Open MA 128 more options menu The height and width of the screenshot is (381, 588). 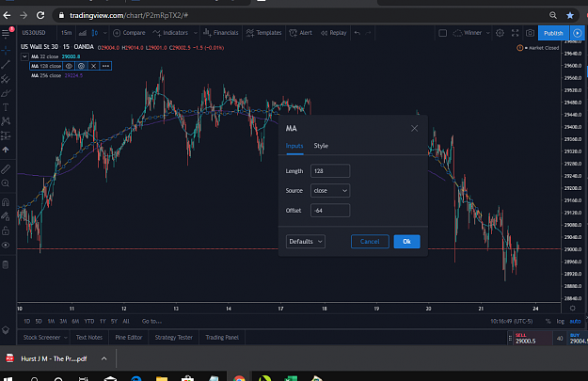[x=105, y=66]
